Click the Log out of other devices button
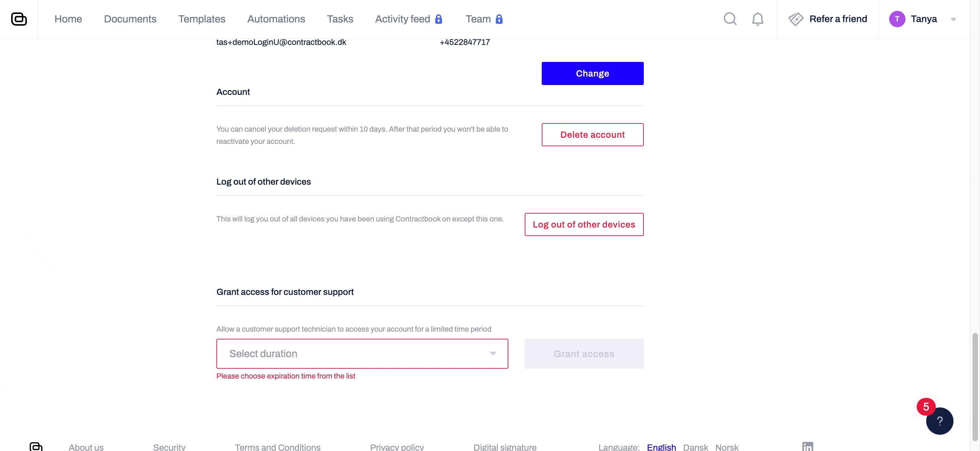 pyautogui.click(x=584, y=224)
